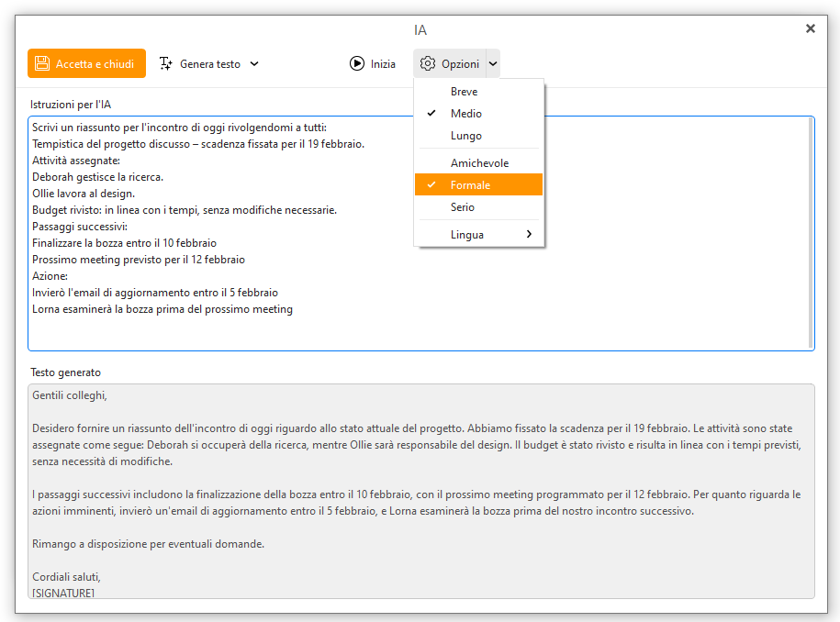Click the save icon on Accetta e chiudi
The height and width of the screenshot is (622, 840).
pyautogui.click(x=42, y=63)
